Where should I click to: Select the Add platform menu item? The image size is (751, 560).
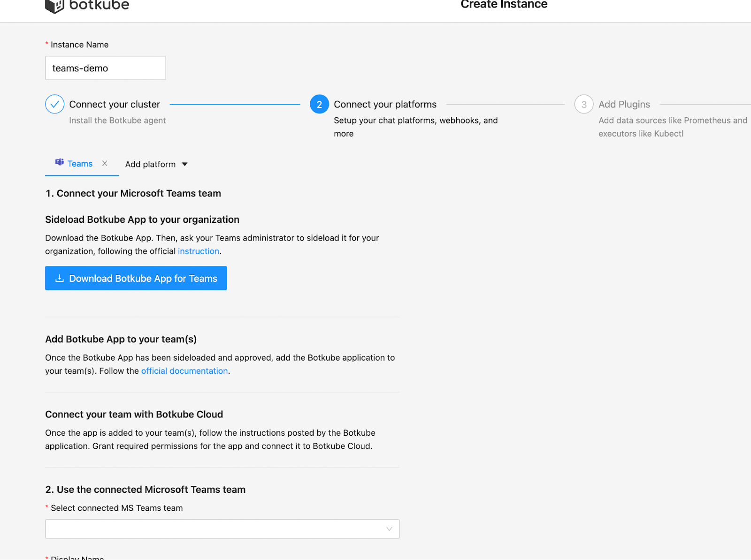click(150, 164)
